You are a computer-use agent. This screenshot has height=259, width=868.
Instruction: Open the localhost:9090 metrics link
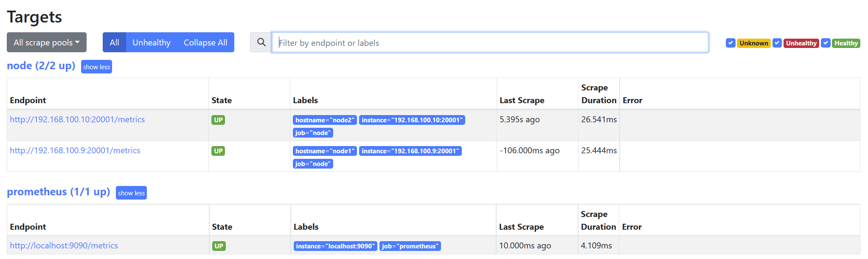tap(64, 246)
